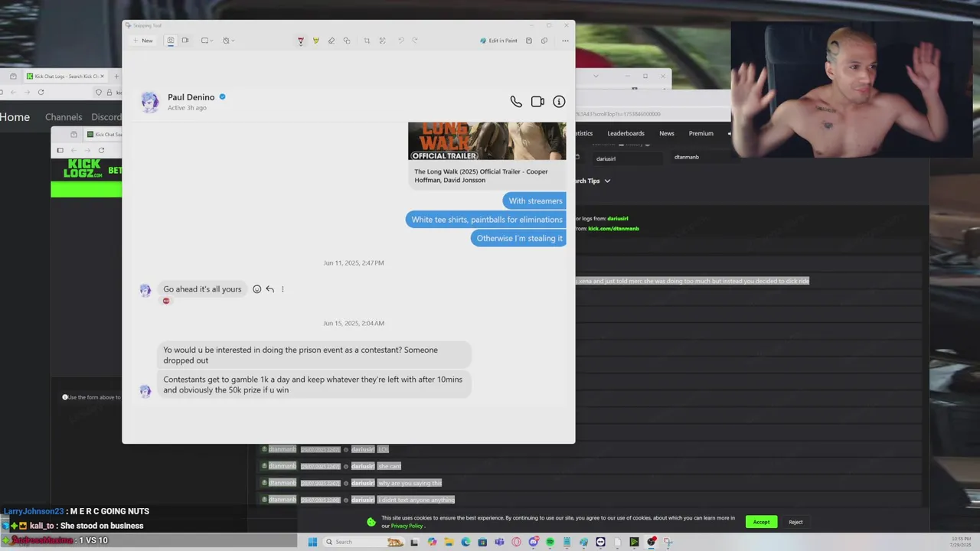Open the kick.com/dtanmanb link
The image size is (980, 551).
pos(613,228)
